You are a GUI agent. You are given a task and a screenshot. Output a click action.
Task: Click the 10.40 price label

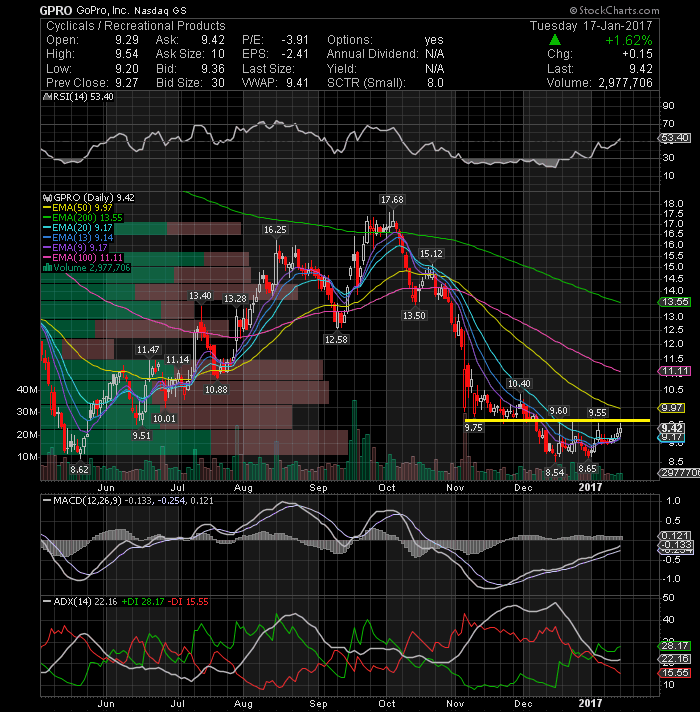point(519,384)
